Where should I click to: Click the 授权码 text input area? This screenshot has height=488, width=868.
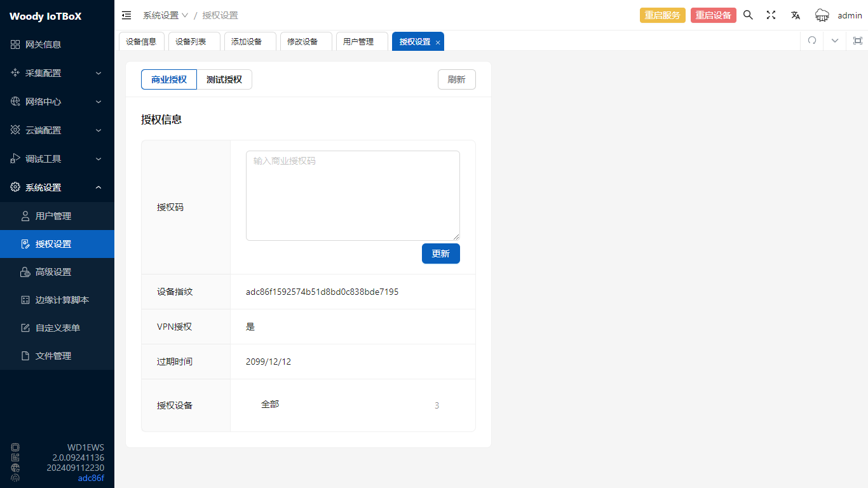353,195
